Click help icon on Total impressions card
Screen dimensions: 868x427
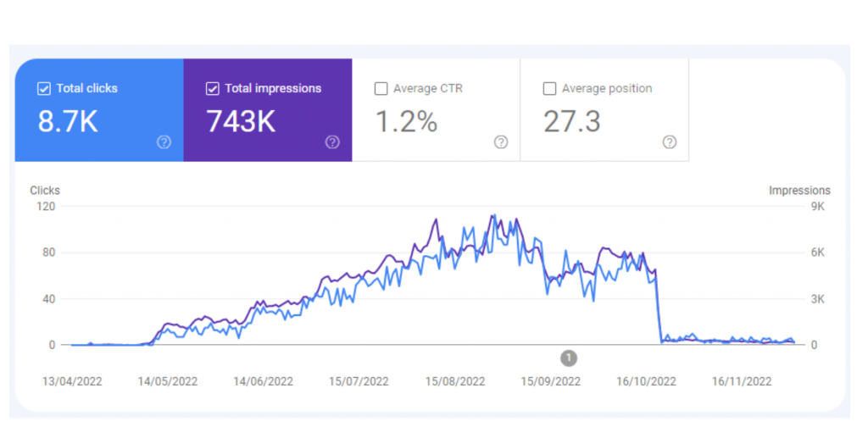pos(333,142)
